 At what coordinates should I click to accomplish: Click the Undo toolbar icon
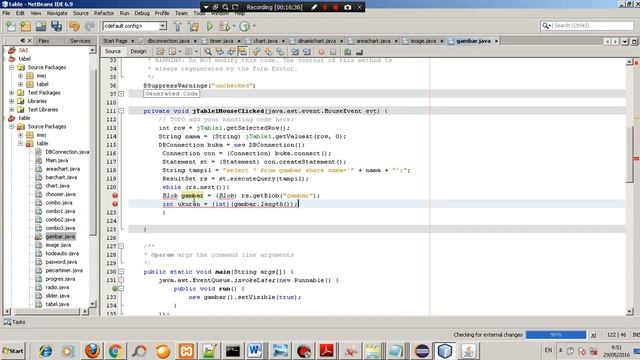pyautogui.click(x=74, y=27)
